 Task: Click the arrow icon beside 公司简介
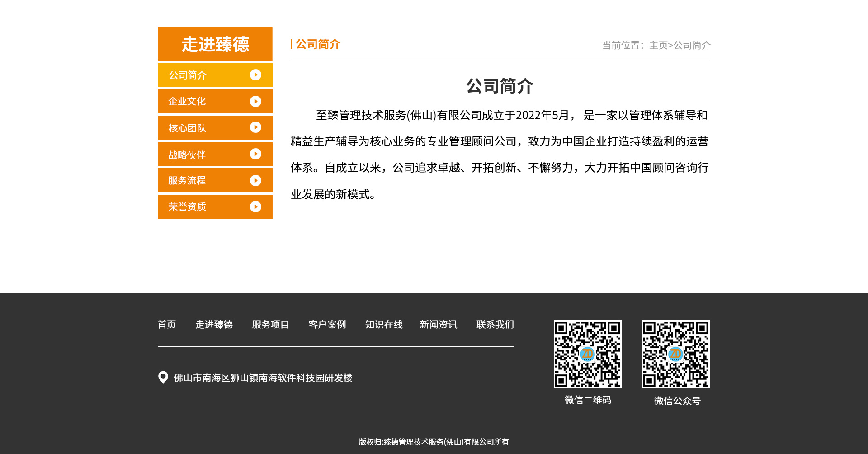pyautogui.click(x=255, y=75)
